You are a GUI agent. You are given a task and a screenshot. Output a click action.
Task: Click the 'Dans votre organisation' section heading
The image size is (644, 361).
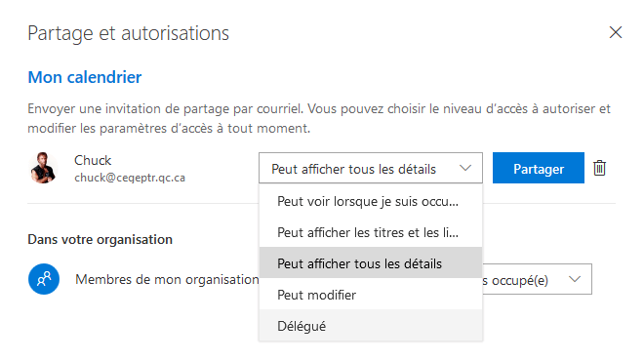pyautogui.click(x=100, y=239)
